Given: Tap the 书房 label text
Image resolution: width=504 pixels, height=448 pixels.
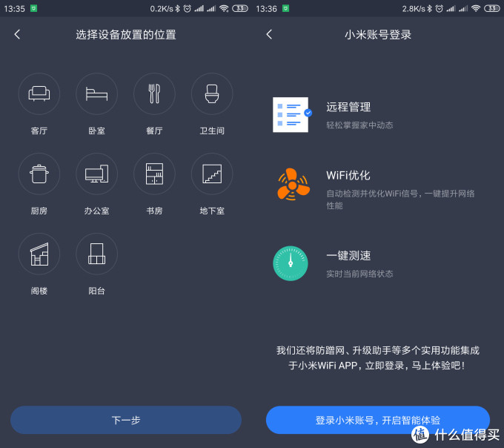Looking at the screenshot, I should point(154,211).
